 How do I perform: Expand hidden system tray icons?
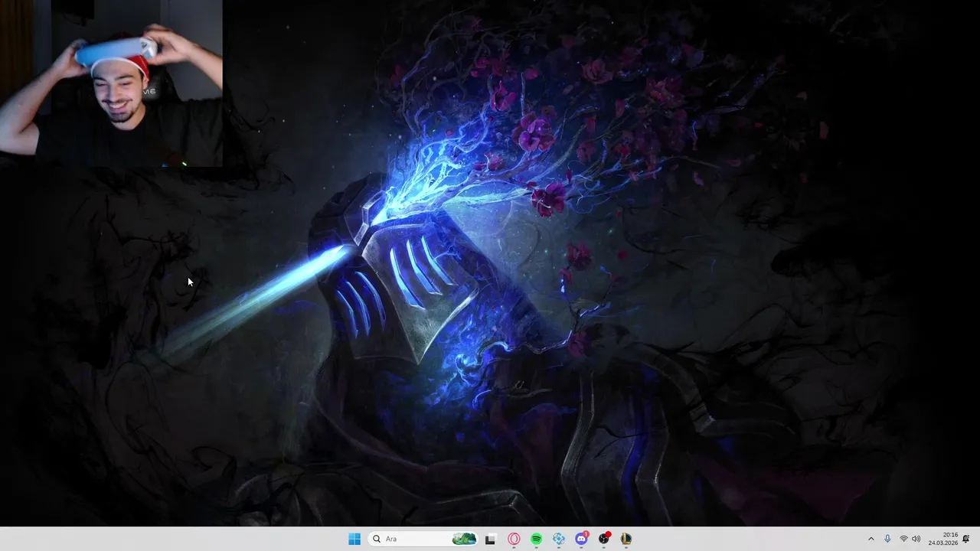pos(871,539)
